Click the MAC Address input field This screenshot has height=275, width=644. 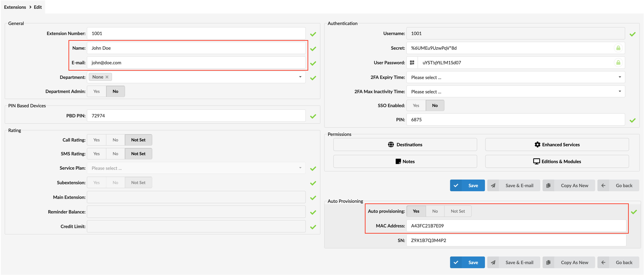(516, 226)
